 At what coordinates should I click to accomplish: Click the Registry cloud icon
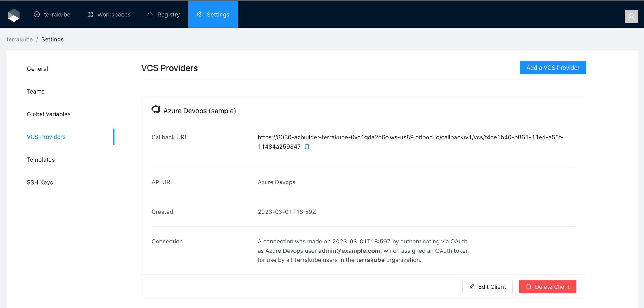pyautogui.click(x=150, y=15)
